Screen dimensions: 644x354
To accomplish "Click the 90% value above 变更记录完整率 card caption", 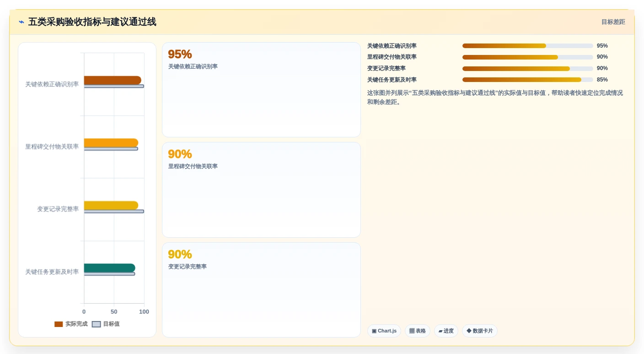I will point(180,254).
